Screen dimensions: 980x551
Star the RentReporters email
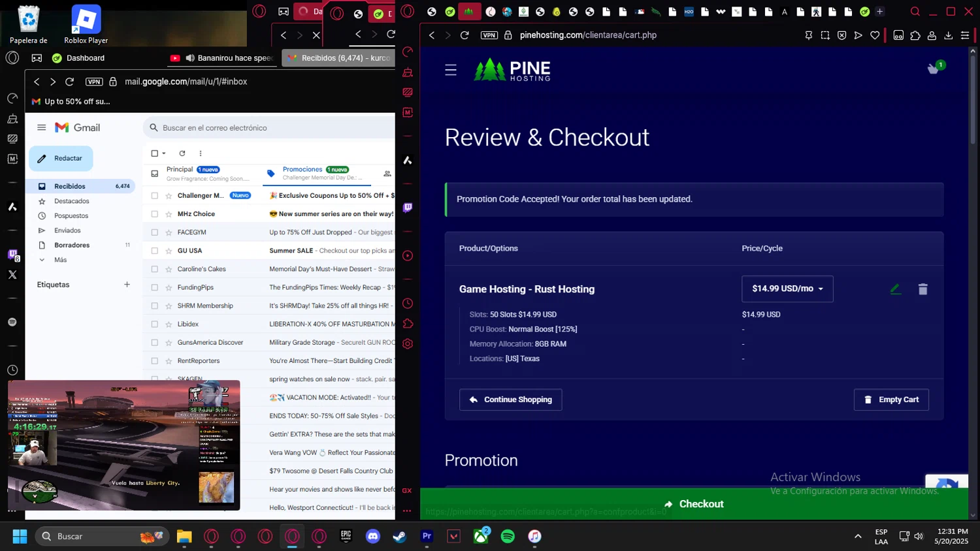tap(169, 360)
